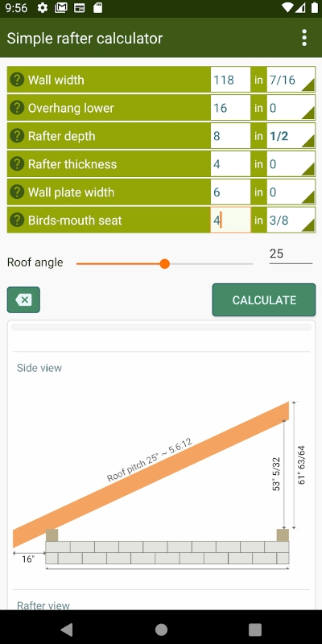Open the Birds-mouth seat fraction dropdown 3/8
The image size is (322, 644).
pos(291,220)
